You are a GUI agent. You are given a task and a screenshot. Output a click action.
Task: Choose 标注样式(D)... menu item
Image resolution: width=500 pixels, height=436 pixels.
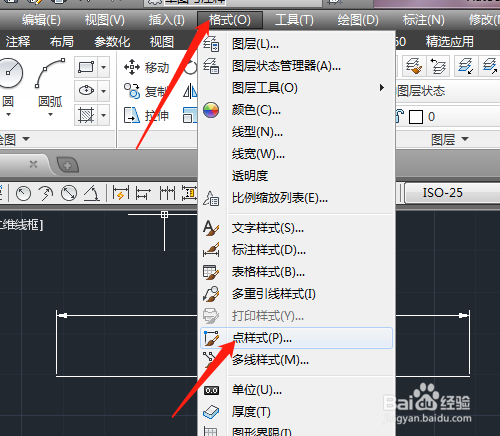[296, 250]
